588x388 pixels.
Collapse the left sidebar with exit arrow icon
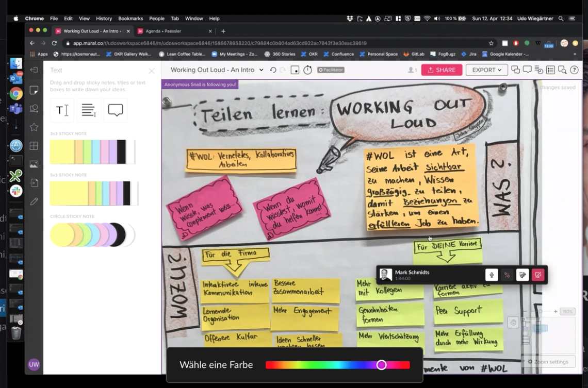click(34, 70)
